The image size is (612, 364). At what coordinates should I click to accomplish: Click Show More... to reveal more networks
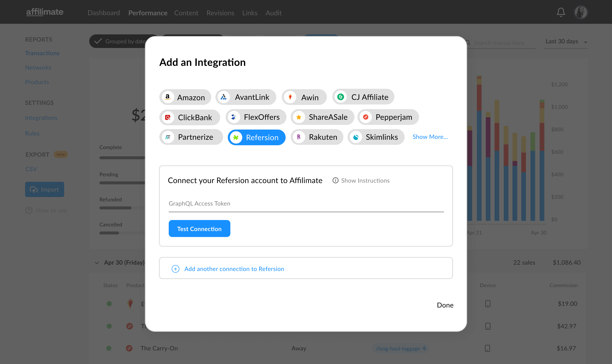(430, 137)
